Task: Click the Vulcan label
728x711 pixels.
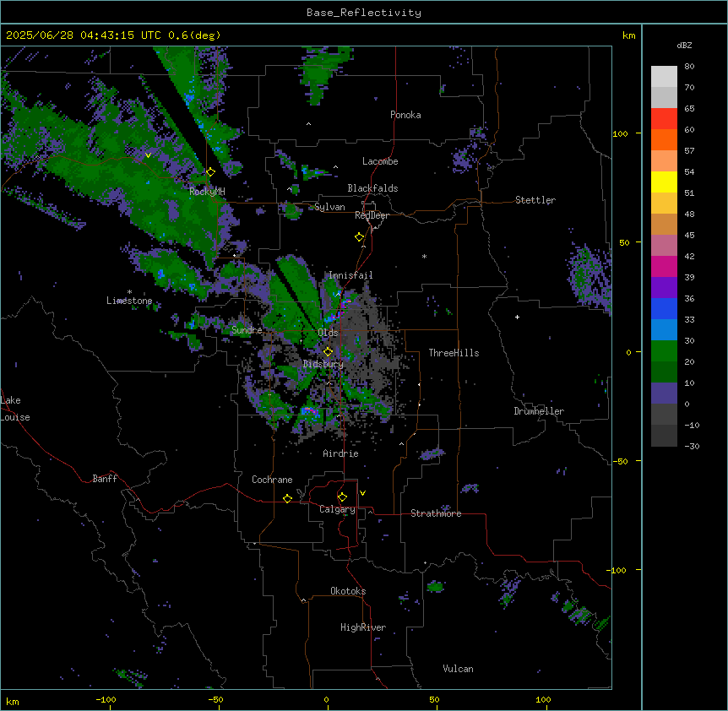Action: tap(458, 669)
